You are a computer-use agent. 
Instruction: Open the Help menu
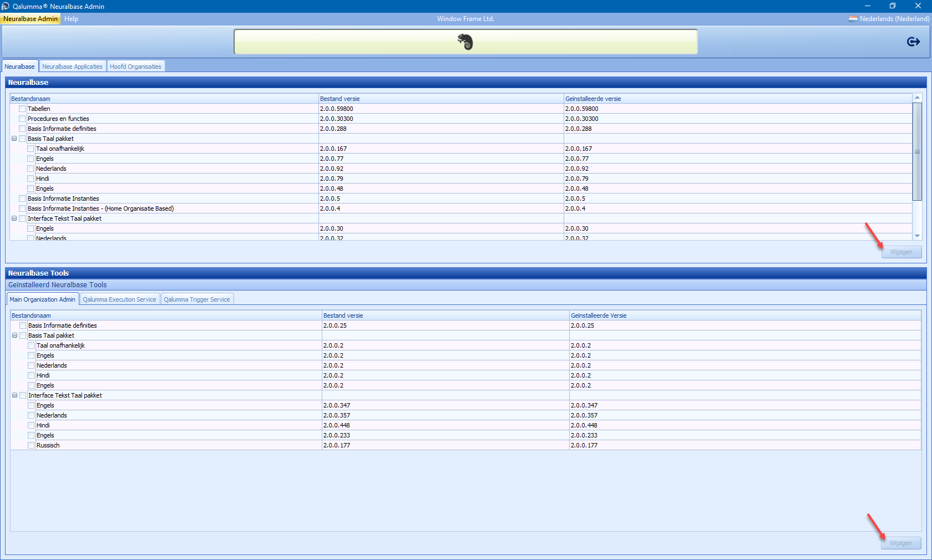pyautogui.click(x=71, y=19)
